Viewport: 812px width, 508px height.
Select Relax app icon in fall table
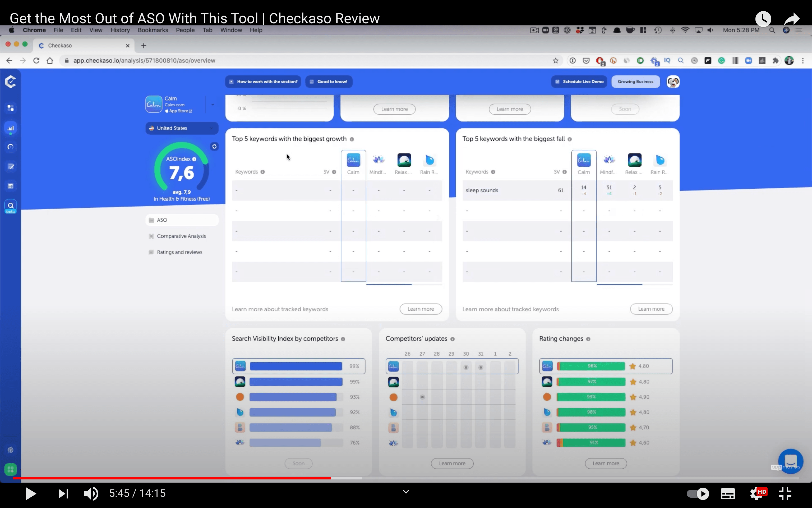pyautogui.click(x=634, y=160)
